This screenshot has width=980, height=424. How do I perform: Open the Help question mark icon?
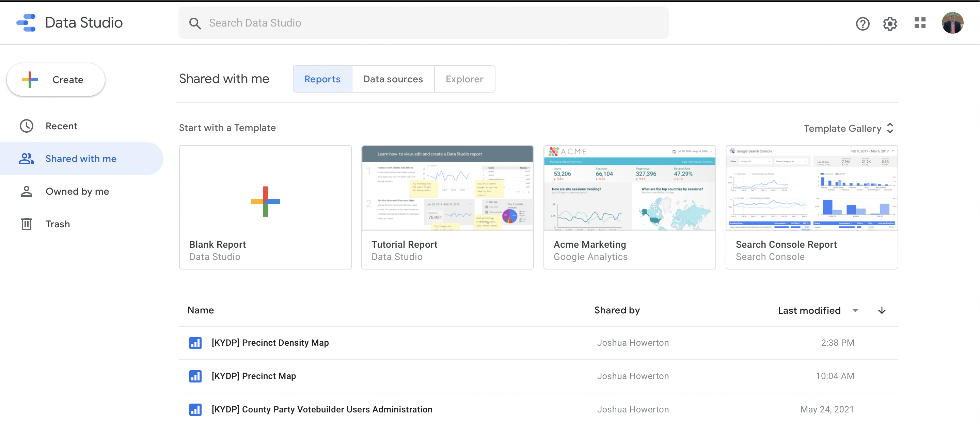click(x=862, y=24)
